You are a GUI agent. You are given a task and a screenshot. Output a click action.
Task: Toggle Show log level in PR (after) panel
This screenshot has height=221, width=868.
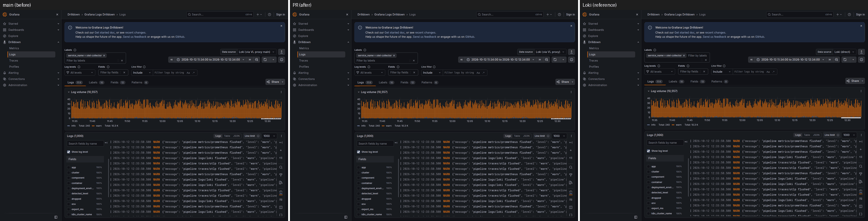coord(358,152)
